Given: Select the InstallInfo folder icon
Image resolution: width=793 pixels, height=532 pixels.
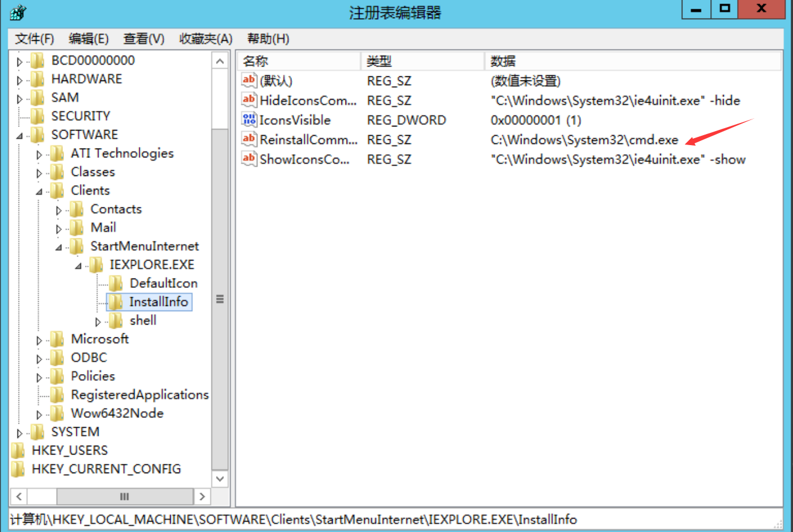Looking at the screenshot, I should pos(116,302).
